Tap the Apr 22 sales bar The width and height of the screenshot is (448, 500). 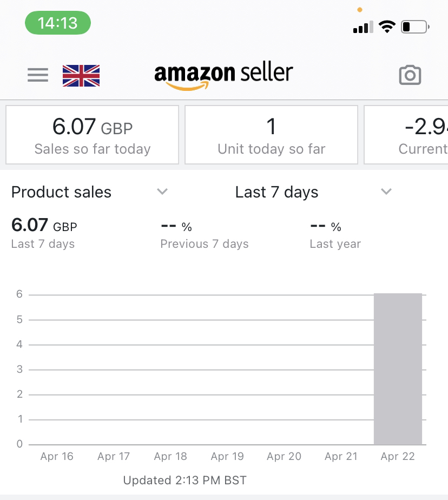tap(398, 369)
